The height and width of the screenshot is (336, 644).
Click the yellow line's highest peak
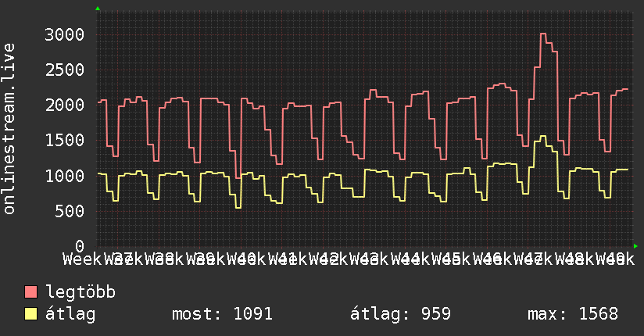(543, 136)
